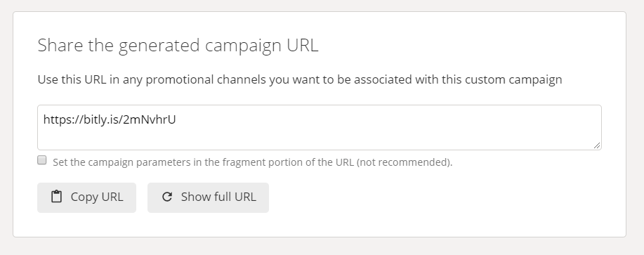
Task: Click the empty space inside the URL box
Action: (x=369, y=131)
